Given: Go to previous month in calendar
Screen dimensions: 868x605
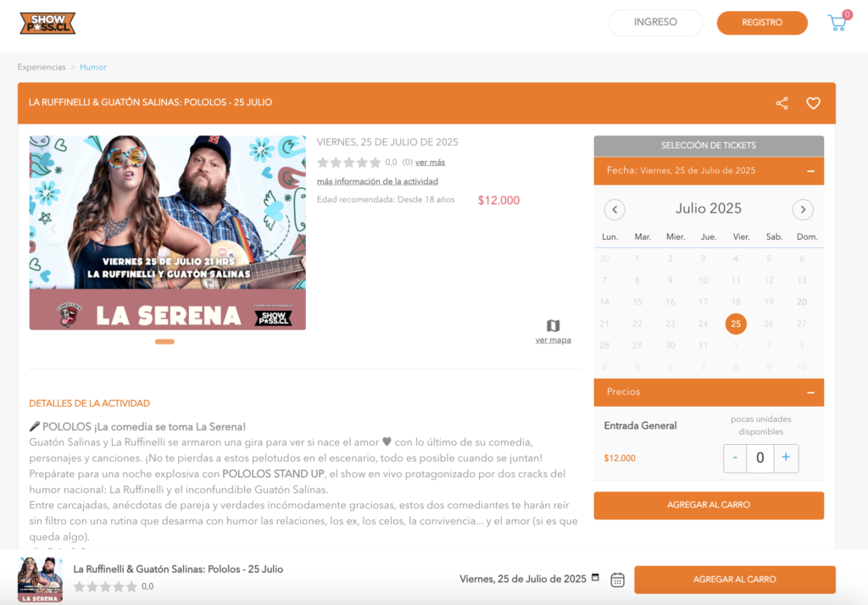Looking at the screenshot, I should point(615,210).
